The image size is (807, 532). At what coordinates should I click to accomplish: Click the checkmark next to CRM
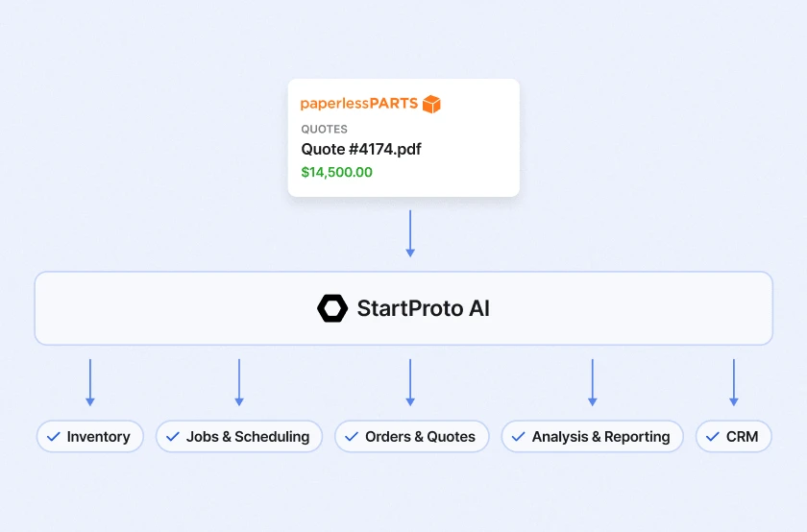(712, 437)
